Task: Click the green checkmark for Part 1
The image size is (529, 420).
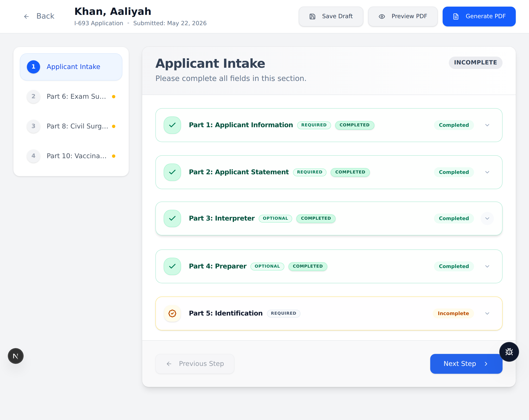Action: pyautogui.click(x=172, y=125)
